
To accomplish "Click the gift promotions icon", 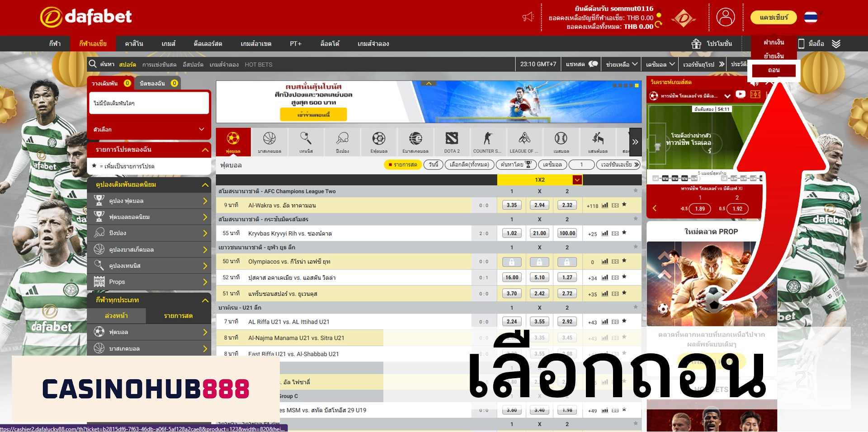I will point(696,43).
